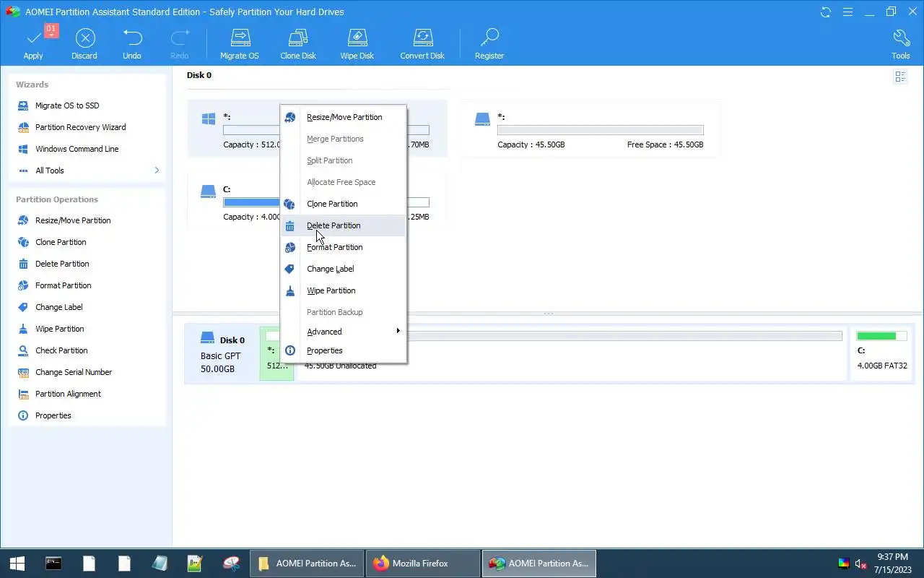Toggle the disk list view icon
924x578 pixels.
(x=900, y=77)
